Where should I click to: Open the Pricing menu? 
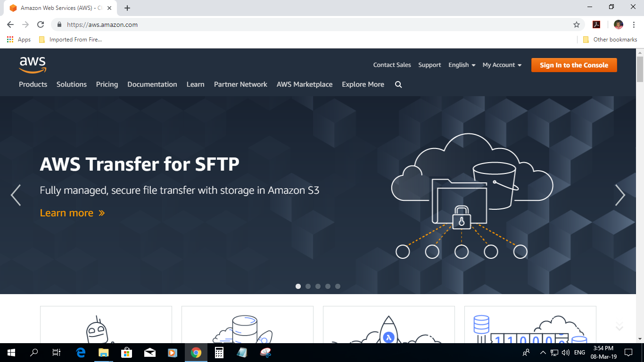point(107,84)
